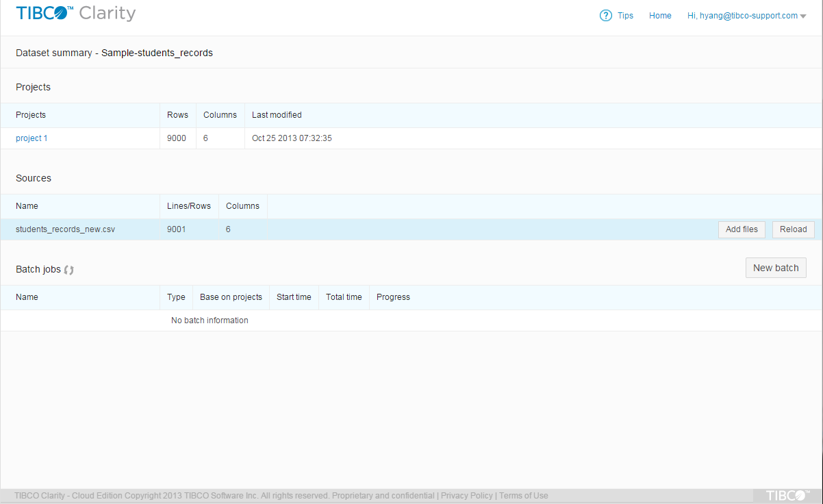Click the Base on projects column header
This screenshot has height=504, width=823.
[x=231, y=297]
